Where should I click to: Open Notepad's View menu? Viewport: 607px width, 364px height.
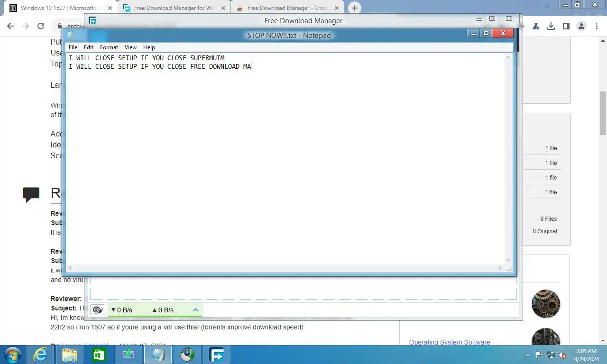coord(130,47)
